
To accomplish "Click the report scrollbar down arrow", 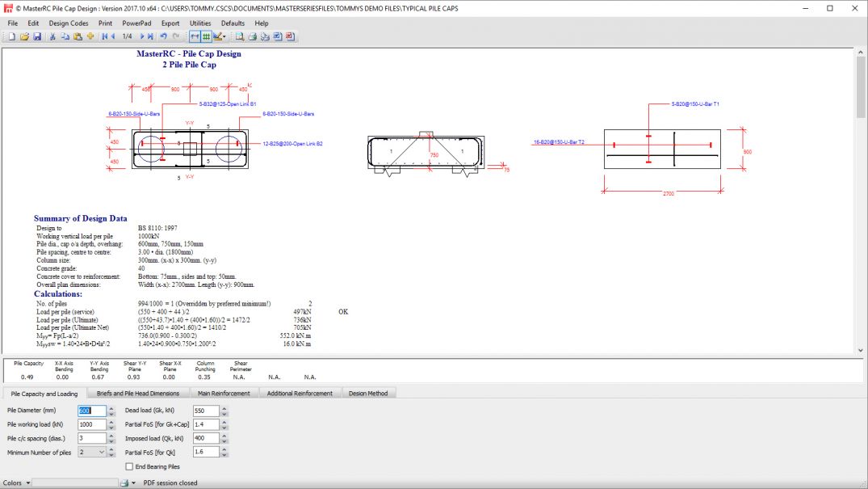I will 860,350.
